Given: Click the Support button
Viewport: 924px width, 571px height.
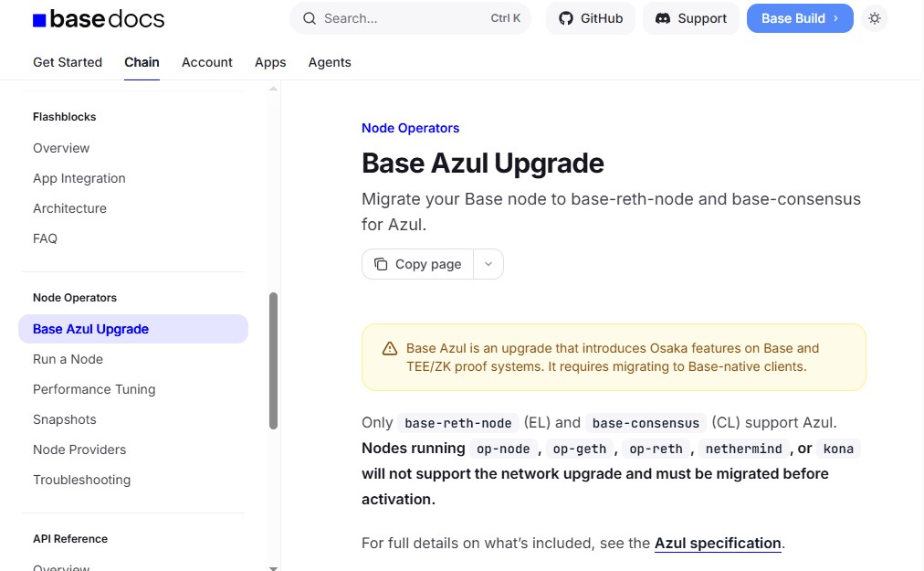Looking at the screenshot, I should point(690,18).
